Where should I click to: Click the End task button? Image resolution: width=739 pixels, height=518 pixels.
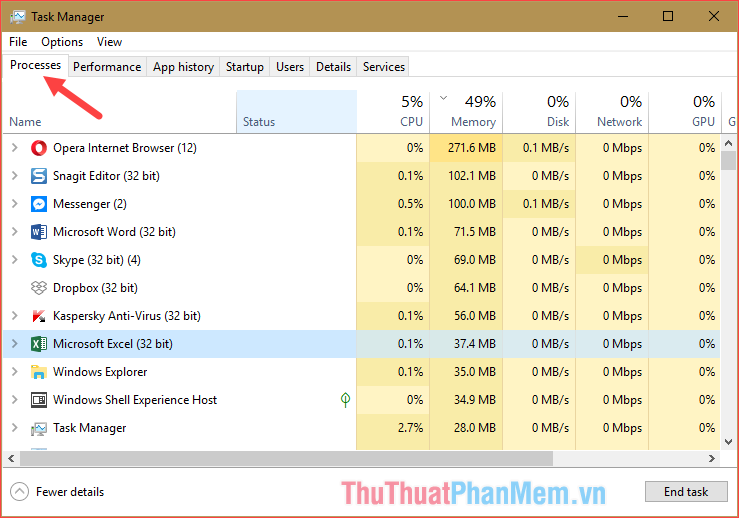[686, 492]
